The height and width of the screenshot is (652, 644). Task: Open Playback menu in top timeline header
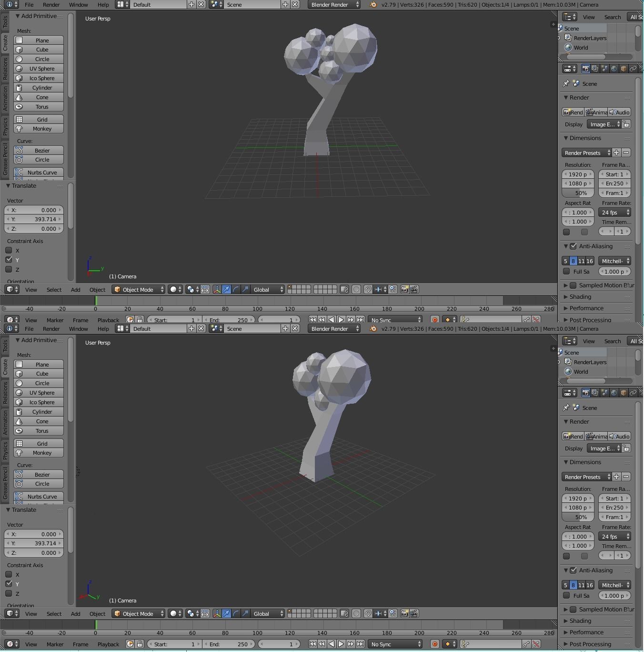[108, 320]
